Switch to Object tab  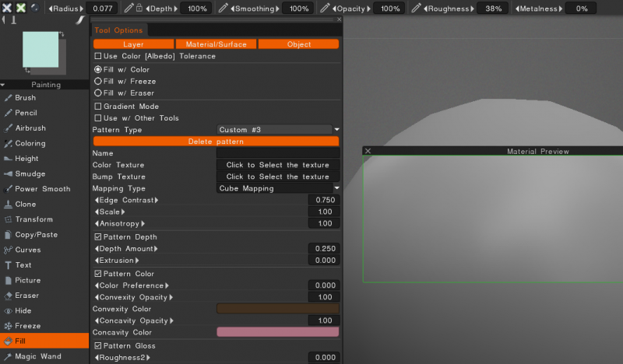[299, 44]
